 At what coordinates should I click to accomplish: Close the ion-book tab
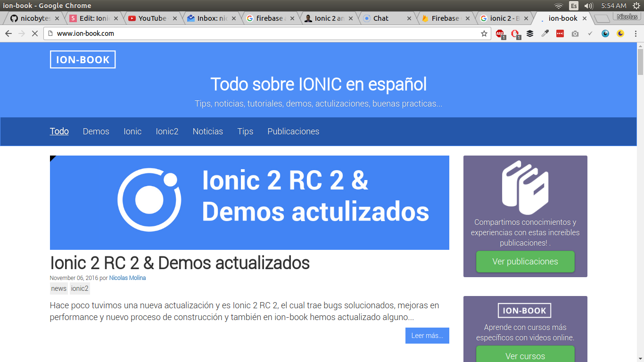click(585, 18)
